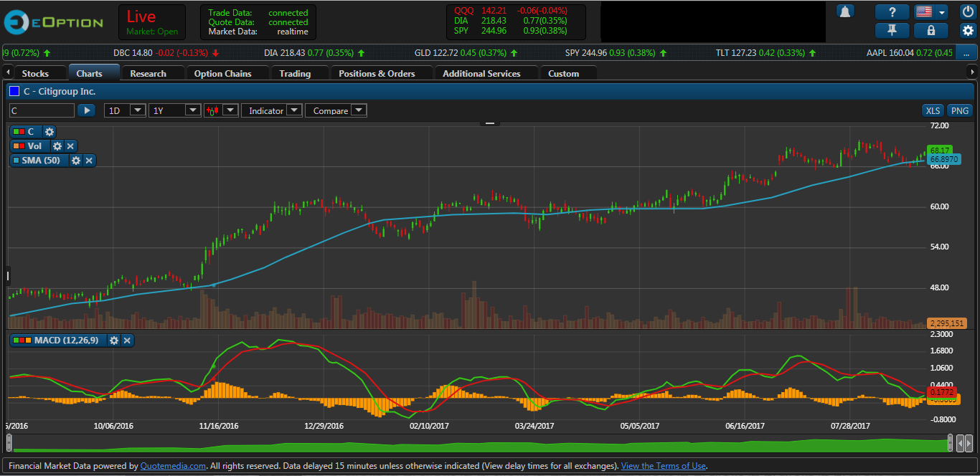The height and width of the screenshot is (476, 980).
Task: Export chart data with XLS button
Action: coord(933,110)
